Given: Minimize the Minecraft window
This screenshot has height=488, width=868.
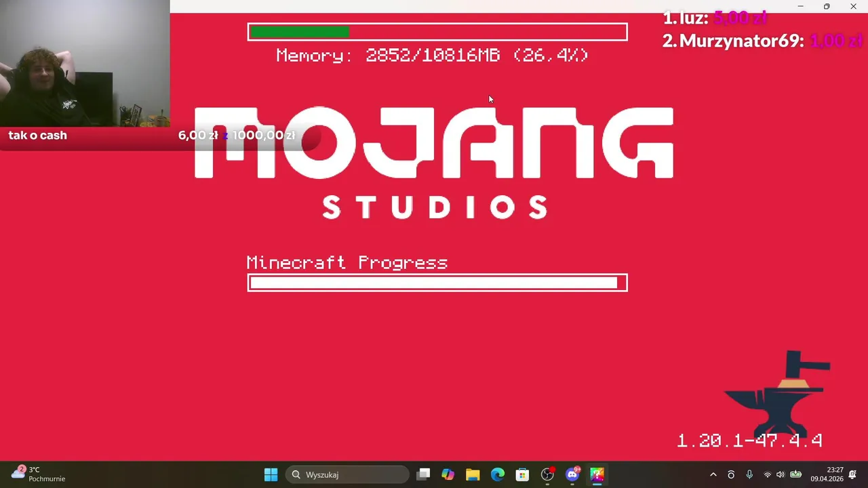Looking at the screenshot, I should tap(800, 6).
